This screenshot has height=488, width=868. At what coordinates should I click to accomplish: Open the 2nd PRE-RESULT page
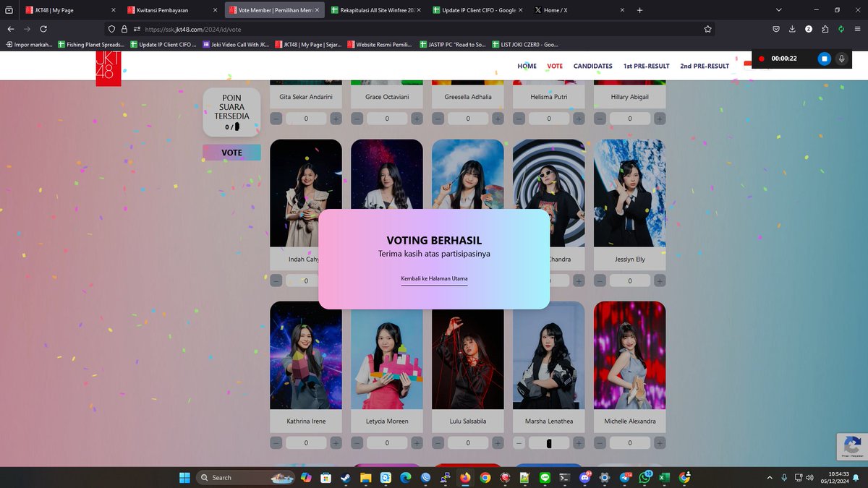point(705,66)
